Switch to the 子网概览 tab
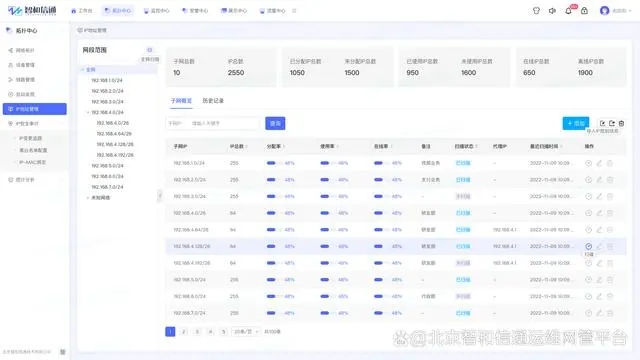The image size is (640, 360). pyautogui.click(x=181, y=100)
